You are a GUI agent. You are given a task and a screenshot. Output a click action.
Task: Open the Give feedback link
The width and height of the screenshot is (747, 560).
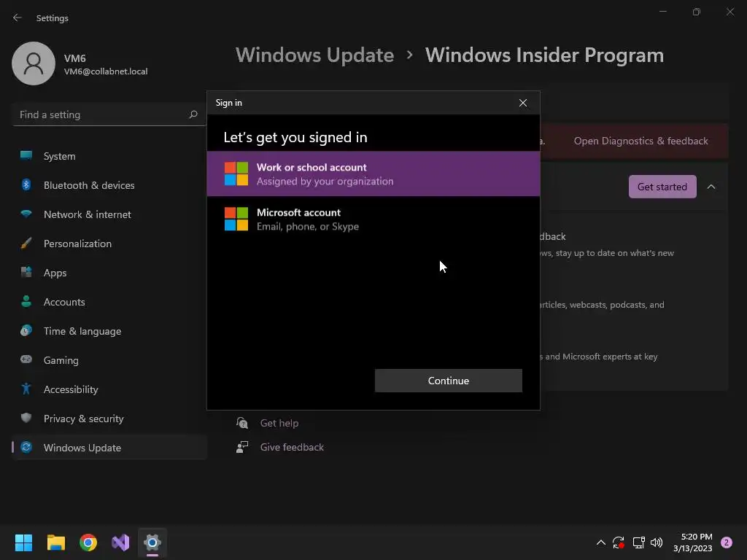[292, 447]
